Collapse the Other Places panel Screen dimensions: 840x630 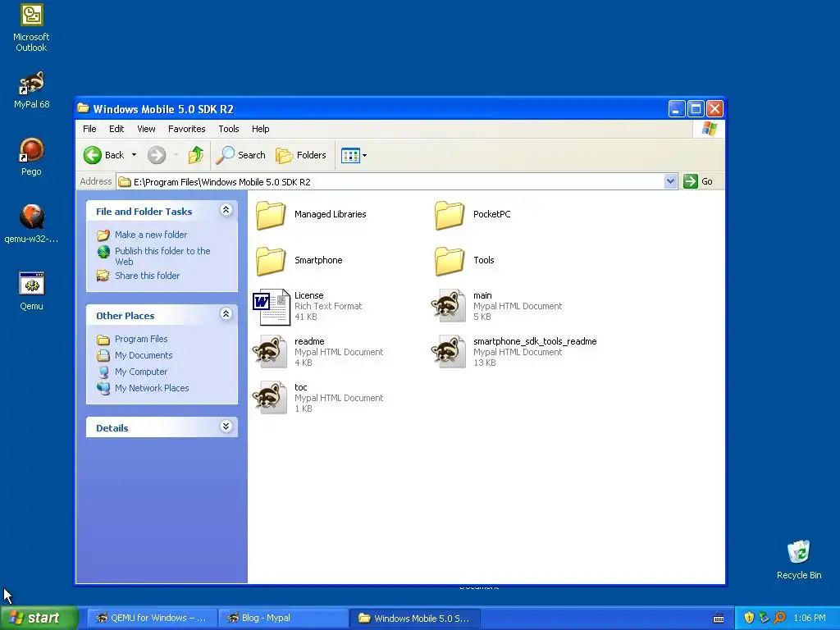click(226, 314)
